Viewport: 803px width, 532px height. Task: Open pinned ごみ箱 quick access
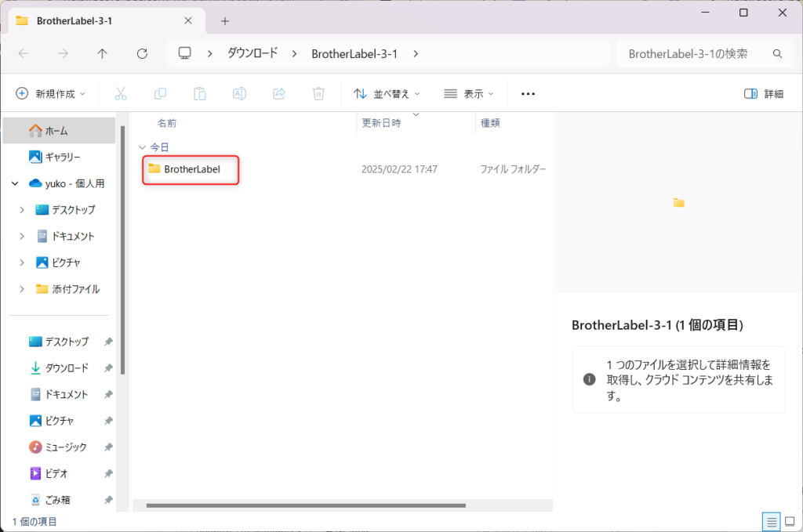coord(50,500)
